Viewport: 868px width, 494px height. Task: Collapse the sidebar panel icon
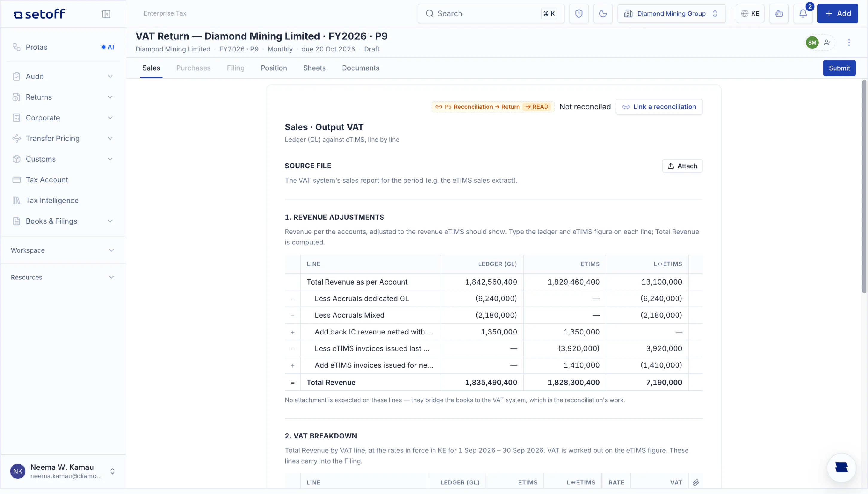[x=106, y=14]
